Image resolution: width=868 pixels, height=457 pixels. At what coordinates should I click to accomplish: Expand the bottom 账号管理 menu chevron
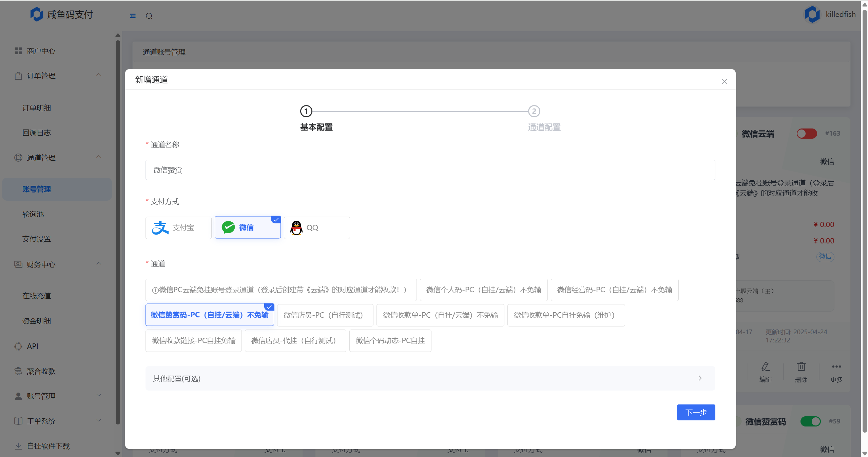(99, 395)
